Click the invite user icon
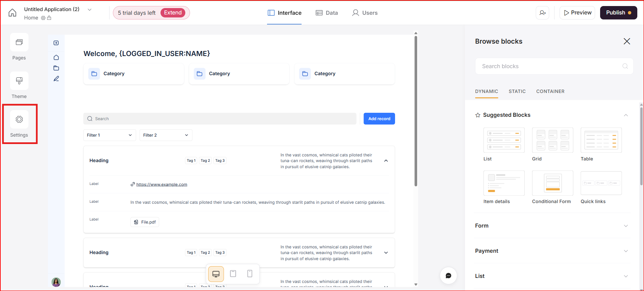The image size is (644, 291). 542,13
